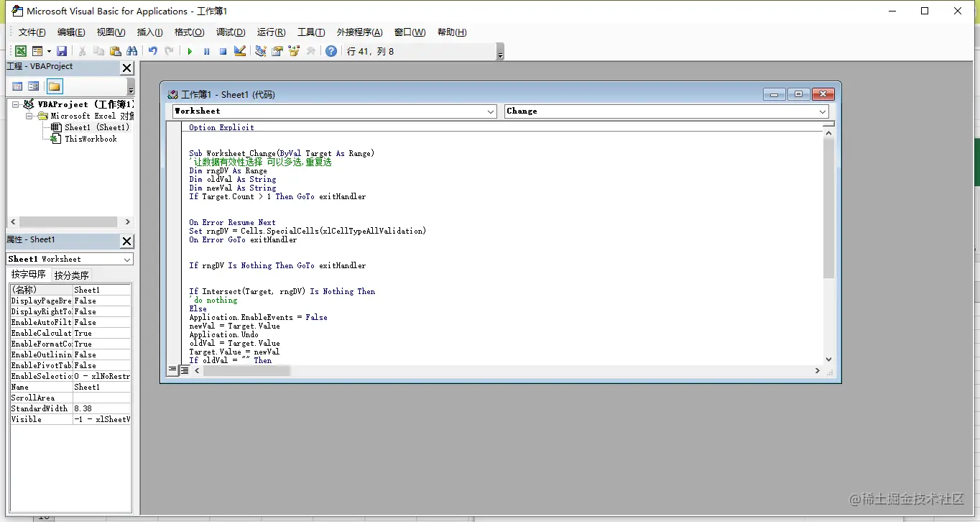Select ThisWorkbook in project tree

[91, 139]
